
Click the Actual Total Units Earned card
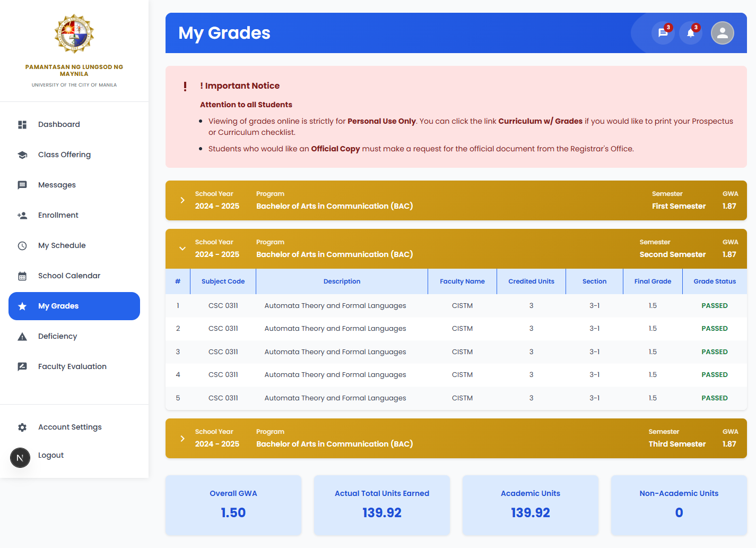tap(382, 505)
